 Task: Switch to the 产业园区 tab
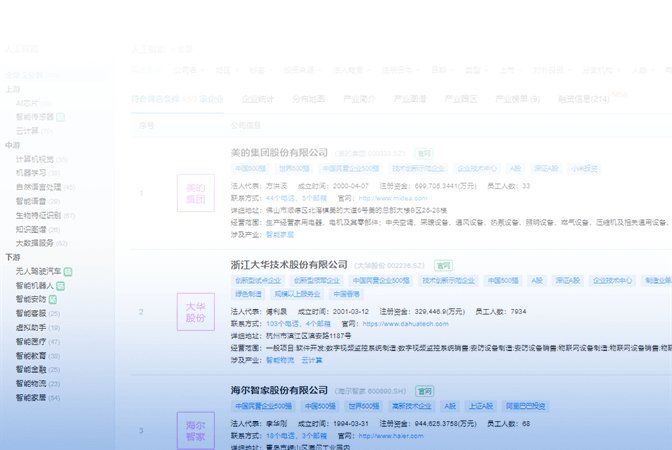pyautogui.click(x=461, y=99)
